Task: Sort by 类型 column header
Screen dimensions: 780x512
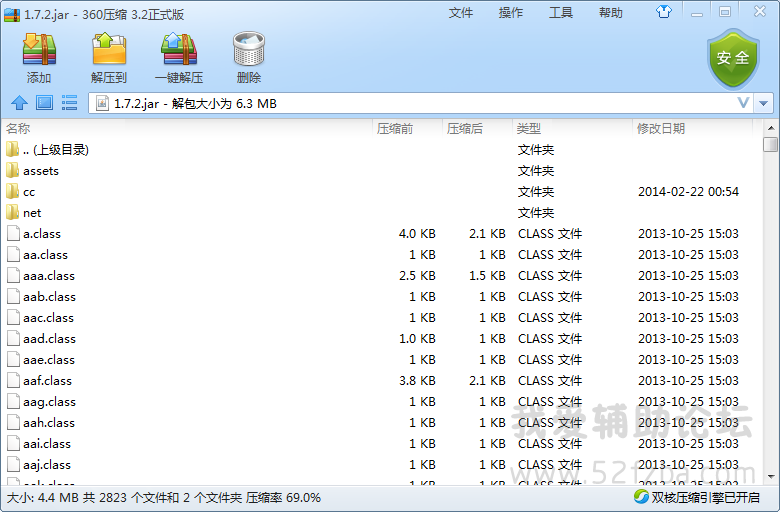Action: (528, 129)
